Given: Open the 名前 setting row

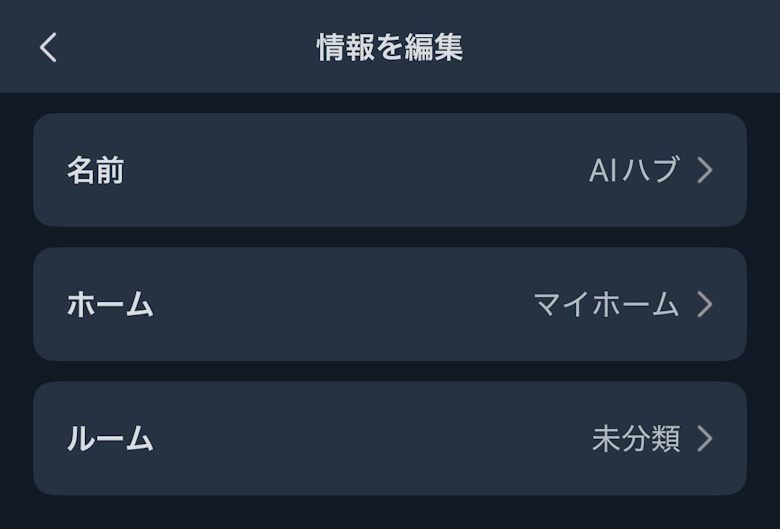Looking at the screenshot, I should pos(390,170).
